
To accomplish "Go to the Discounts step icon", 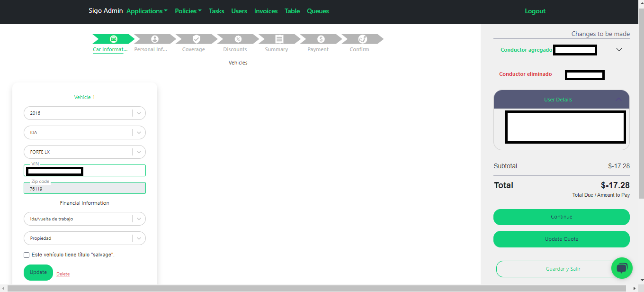I will pos(238,39).
